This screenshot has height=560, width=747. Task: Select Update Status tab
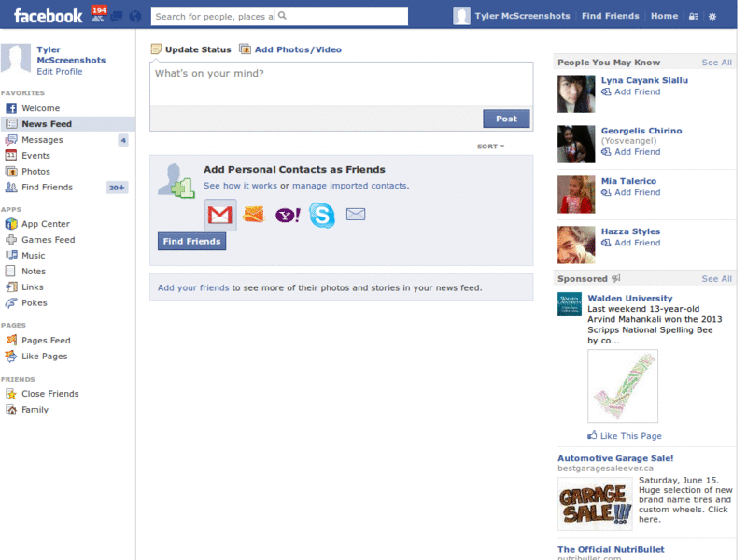click(x=190, y=49)
